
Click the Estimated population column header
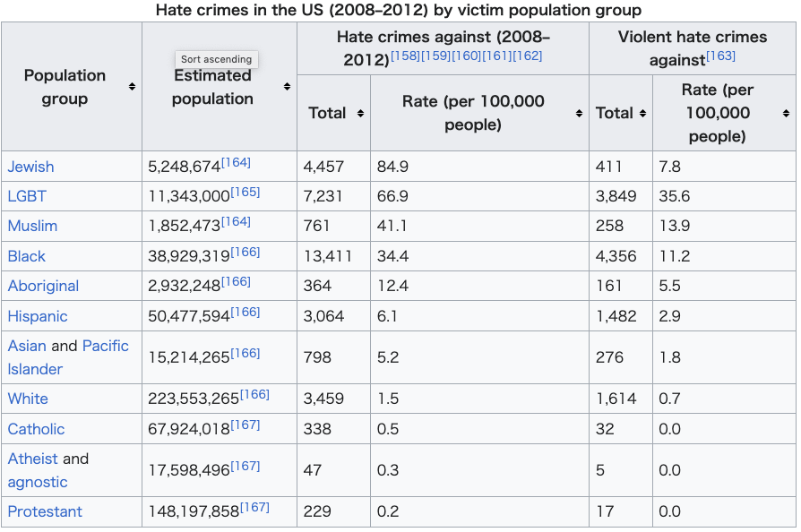point(212,87)
